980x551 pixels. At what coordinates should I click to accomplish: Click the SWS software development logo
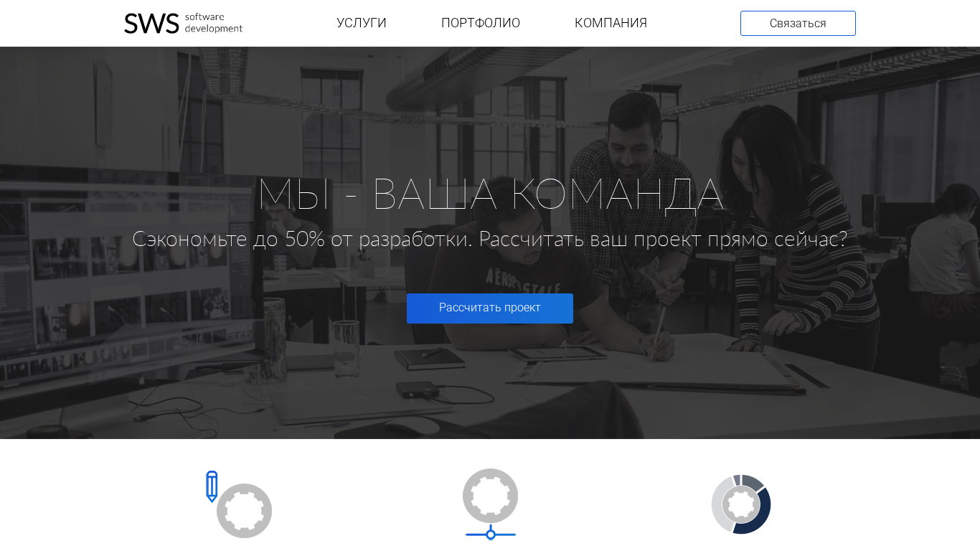tap(183, 23)
